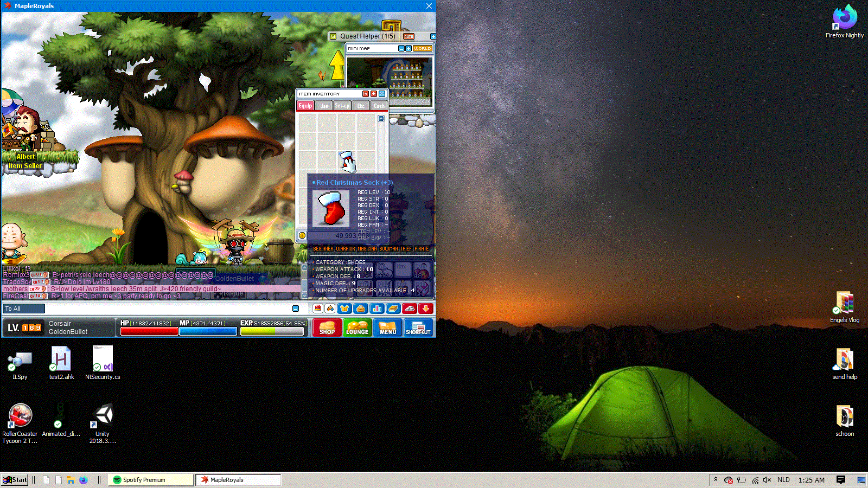This screenshot has width=868, height=488.
Task: Open the Etc inventory tab
Action: click(x=361, y=106)
